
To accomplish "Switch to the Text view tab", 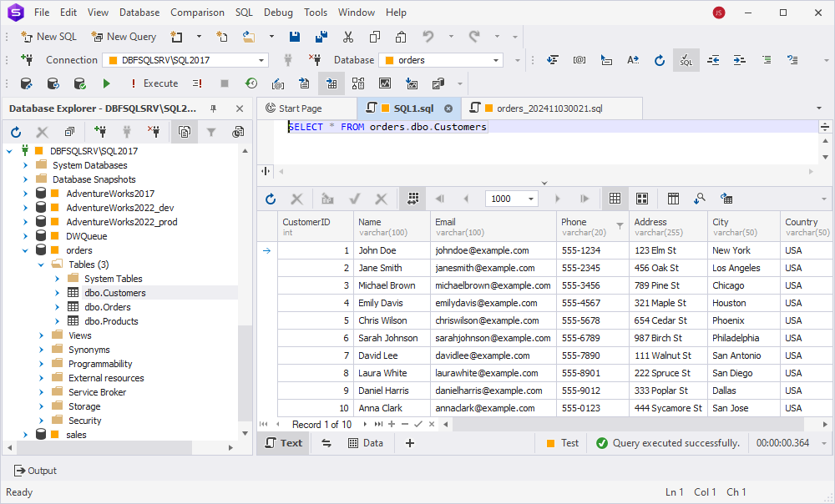I will (283, 443).
